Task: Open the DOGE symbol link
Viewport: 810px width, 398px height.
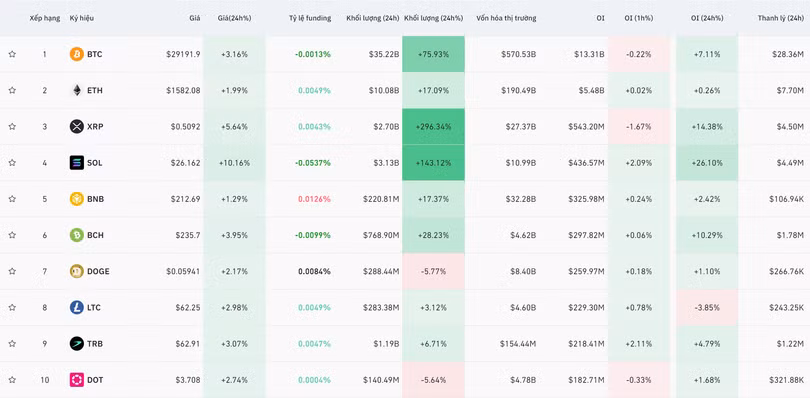Action: 98,271
